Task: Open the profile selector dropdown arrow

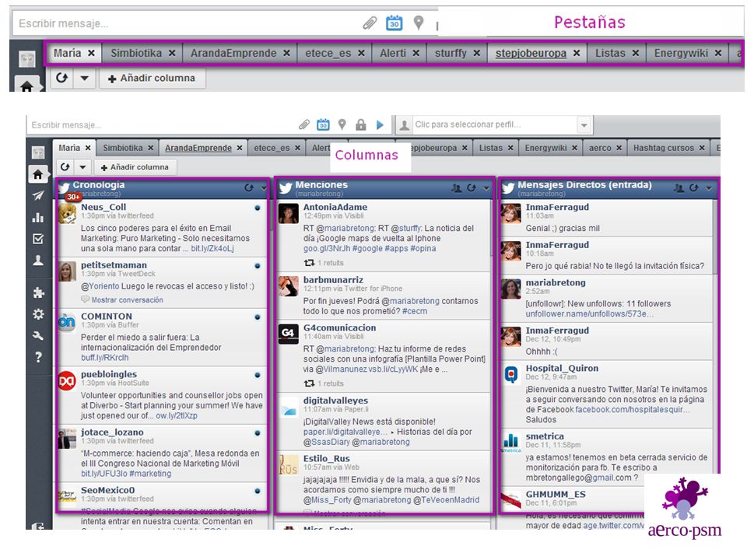Action: point(584,125)
